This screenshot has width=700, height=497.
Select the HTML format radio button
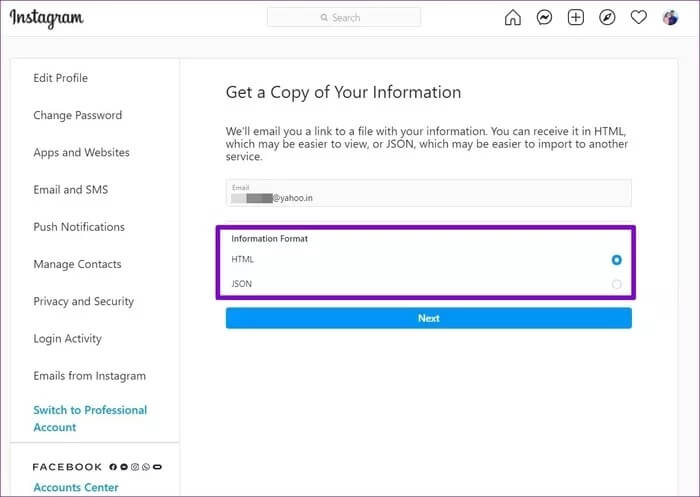point(617,260)
